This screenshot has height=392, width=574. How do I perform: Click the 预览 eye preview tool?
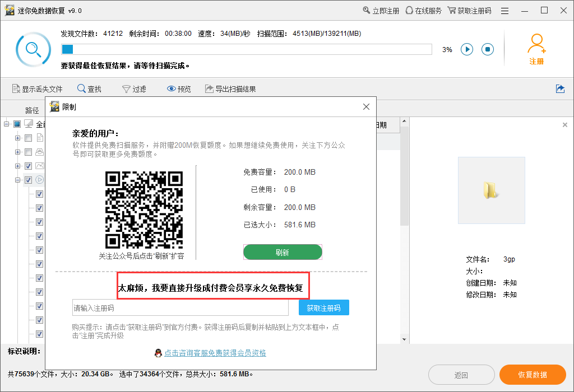point(179,89)
